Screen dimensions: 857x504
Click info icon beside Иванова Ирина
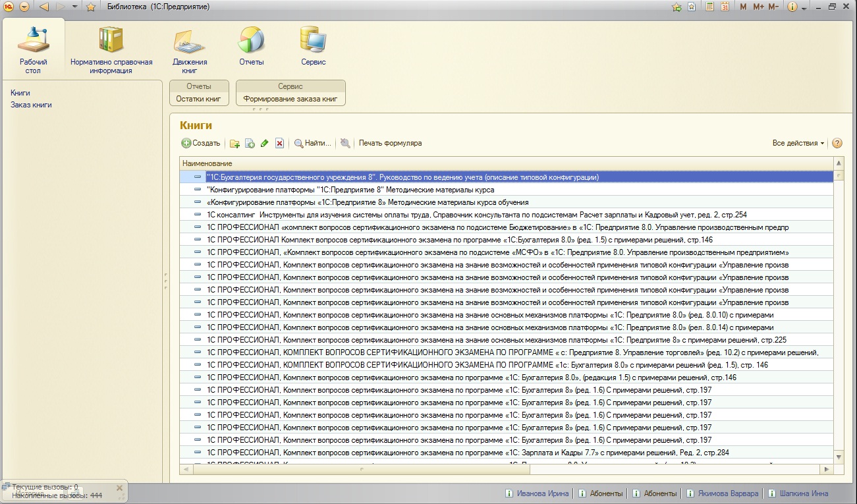[x=509, y=493]
